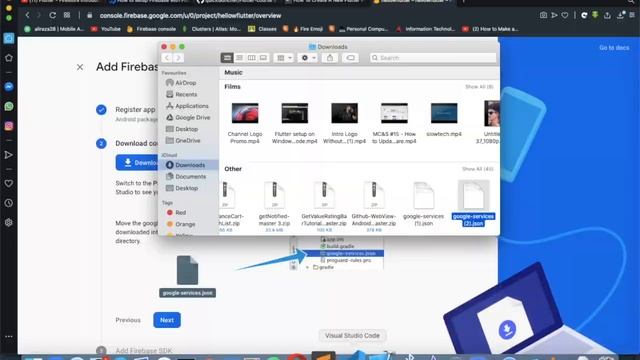Select MC&S #15 video file
The image size is (640, 360).
pyautogui.click(x=394, y=123)
